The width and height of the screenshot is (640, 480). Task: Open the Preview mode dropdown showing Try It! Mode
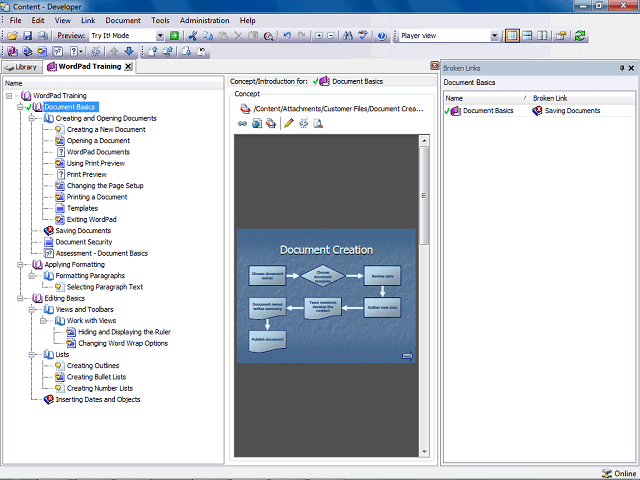point(160,36)
